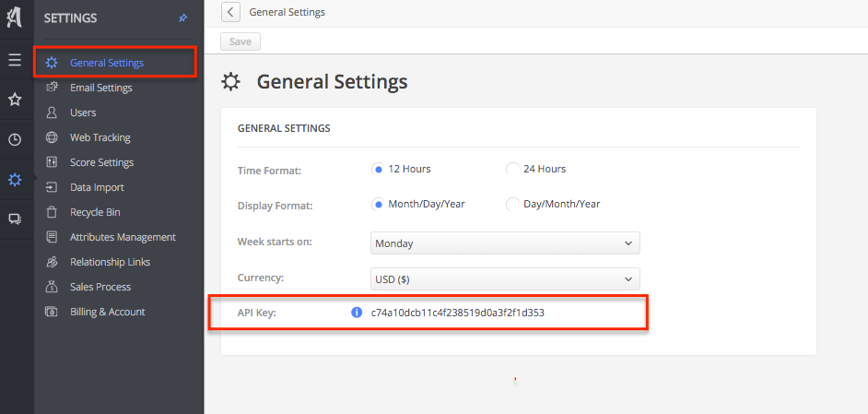868x414 pixels.
Task: Open Recycle Bin in the sidebar
Action: (x=95, y=212)
